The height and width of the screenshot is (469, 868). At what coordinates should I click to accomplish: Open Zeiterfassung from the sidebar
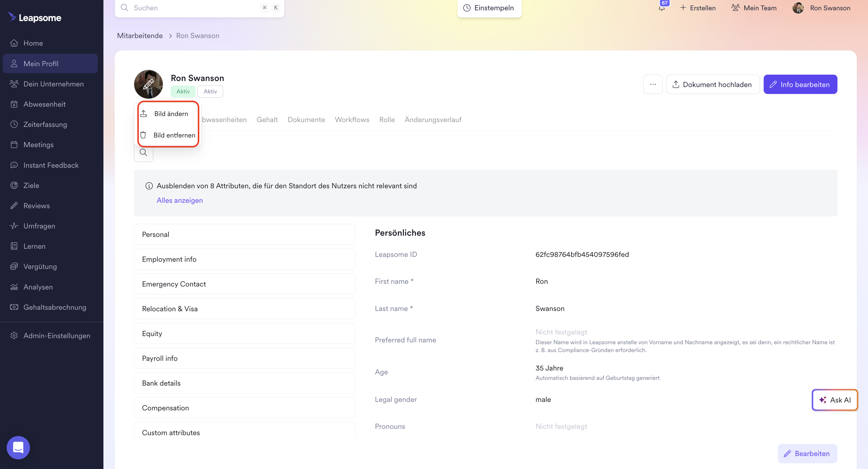(x=45, y=124)
